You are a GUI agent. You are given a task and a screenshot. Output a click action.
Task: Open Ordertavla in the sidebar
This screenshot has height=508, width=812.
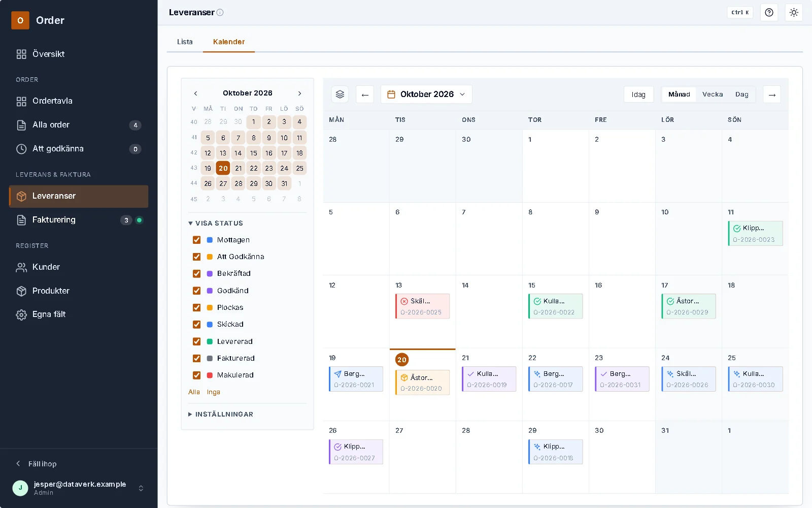[x=79, y=101]
